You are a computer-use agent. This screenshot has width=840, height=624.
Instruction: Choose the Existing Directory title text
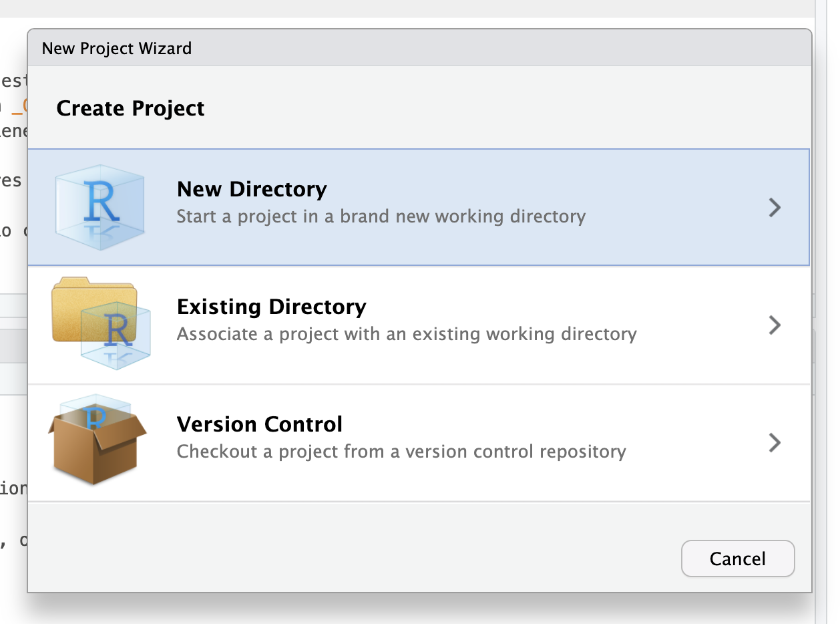(x=271, y=307)
